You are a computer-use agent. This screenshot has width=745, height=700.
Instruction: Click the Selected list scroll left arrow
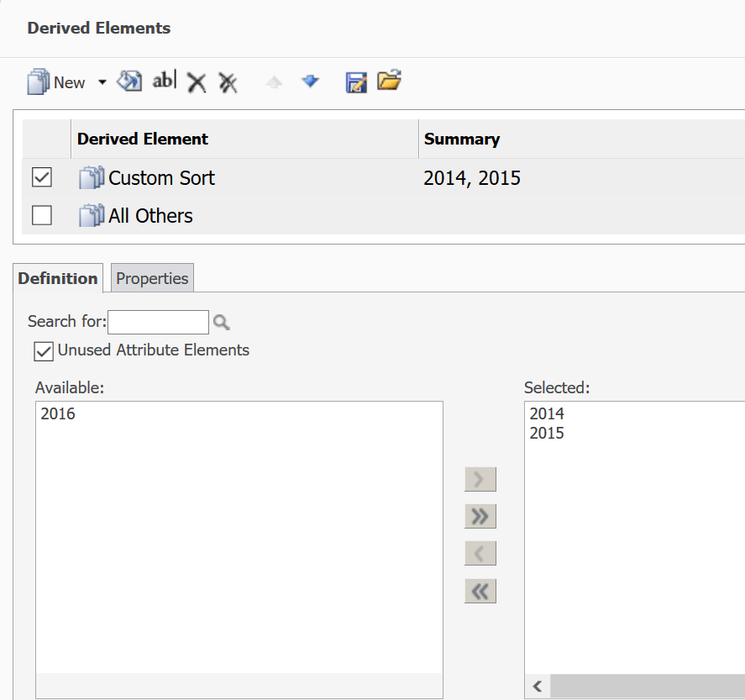tap(538, 687)
